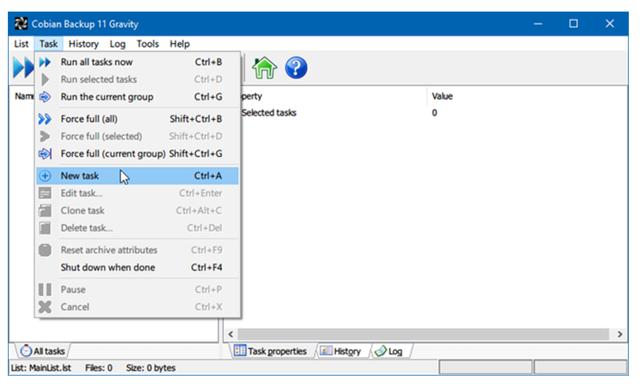The image size is (640, 384).
Task: Choose Run the current group
Action: tap(138, 97)
